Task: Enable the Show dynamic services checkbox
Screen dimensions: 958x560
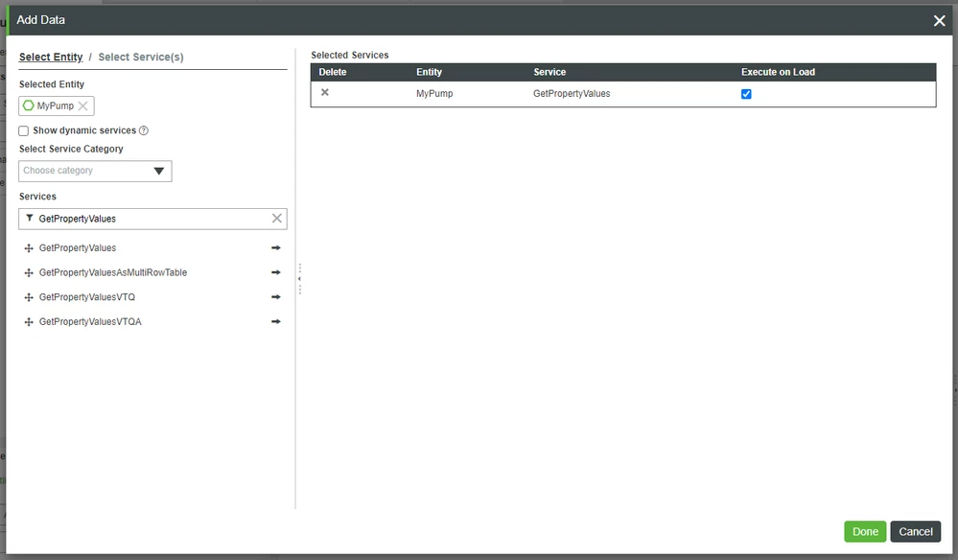Action: coord(23,130)
